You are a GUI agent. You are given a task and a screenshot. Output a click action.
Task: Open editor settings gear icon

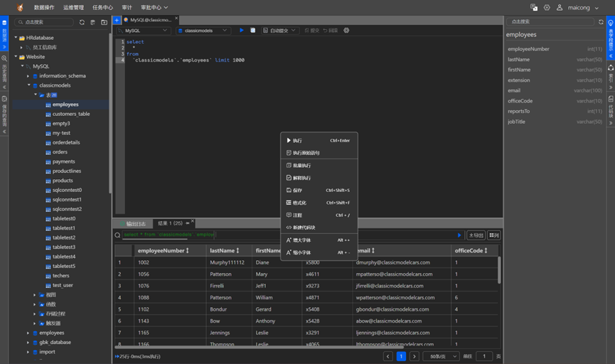coord(347,31)
